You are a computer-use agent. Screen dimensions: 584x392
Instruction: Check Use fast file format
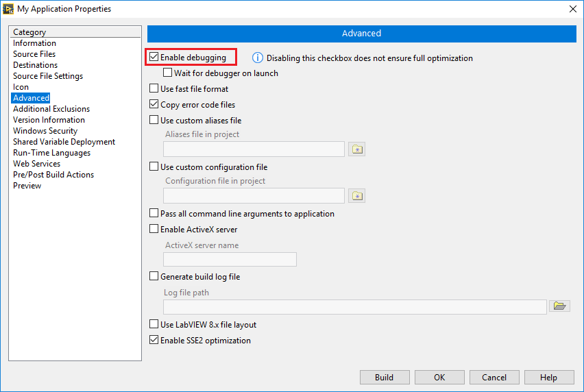154,89
